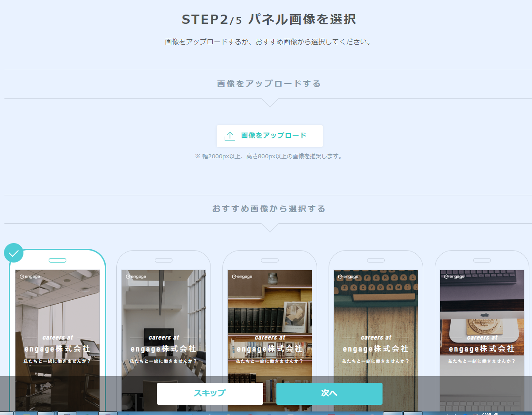Choose the meeting room with TV image

164,331
